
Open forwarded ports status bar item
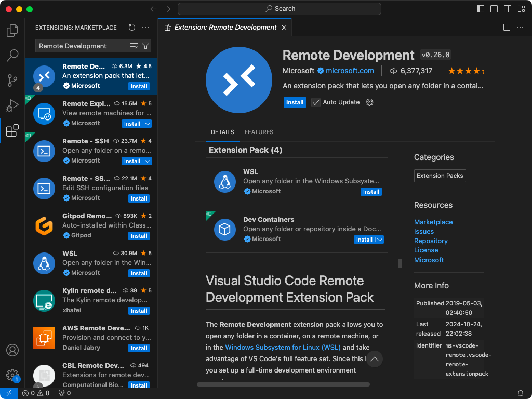64,393
